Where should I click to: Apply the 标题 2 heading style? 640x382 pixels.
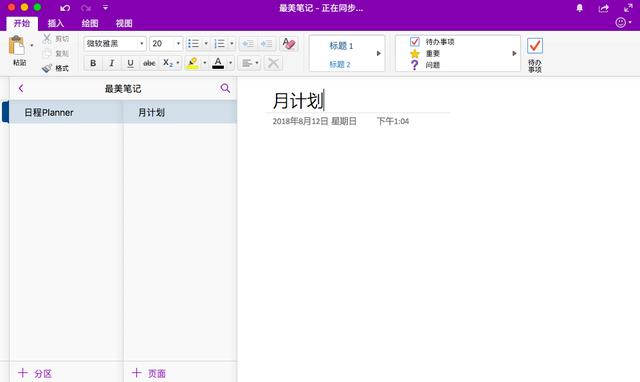click(x=340, y=64)
